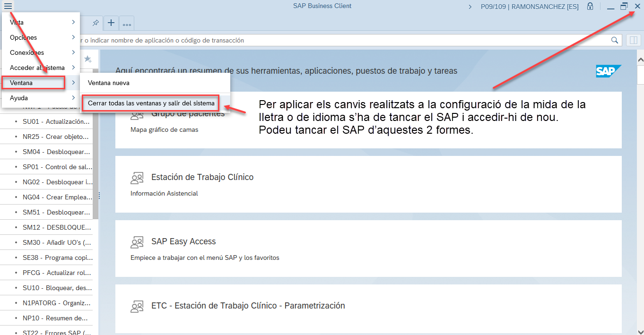Open the SAP Easy Access tile
644x335 pixels.
click(x=368, y=249)
